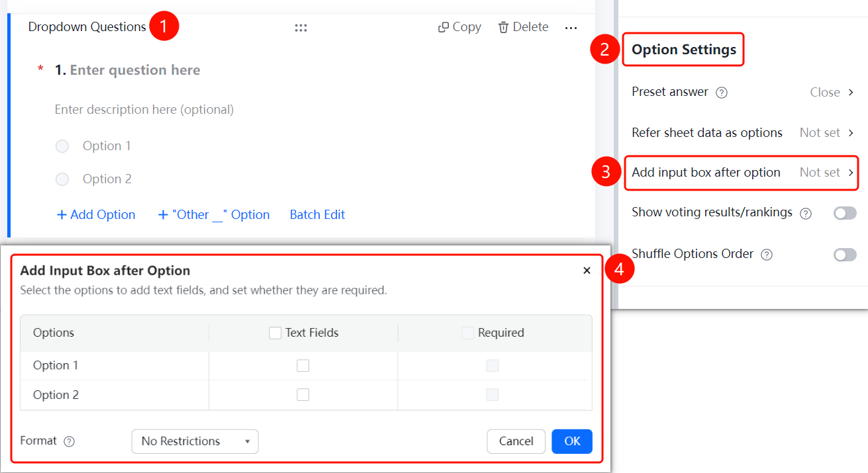The height and width of the screenshot is (473, 868).
Task: Enable the Shuffle Options Order switch
Action: coord(845,255)
